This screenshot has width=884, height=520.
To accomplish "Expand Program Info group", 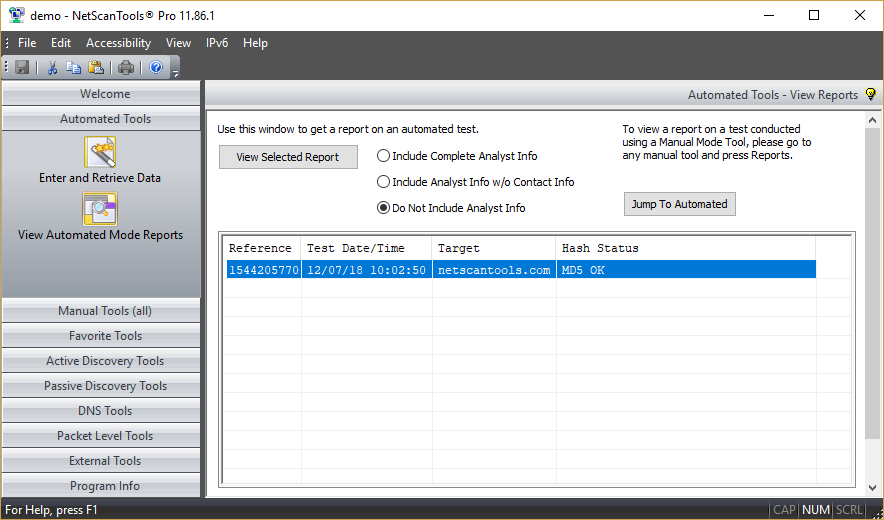I will click(101, 486).
